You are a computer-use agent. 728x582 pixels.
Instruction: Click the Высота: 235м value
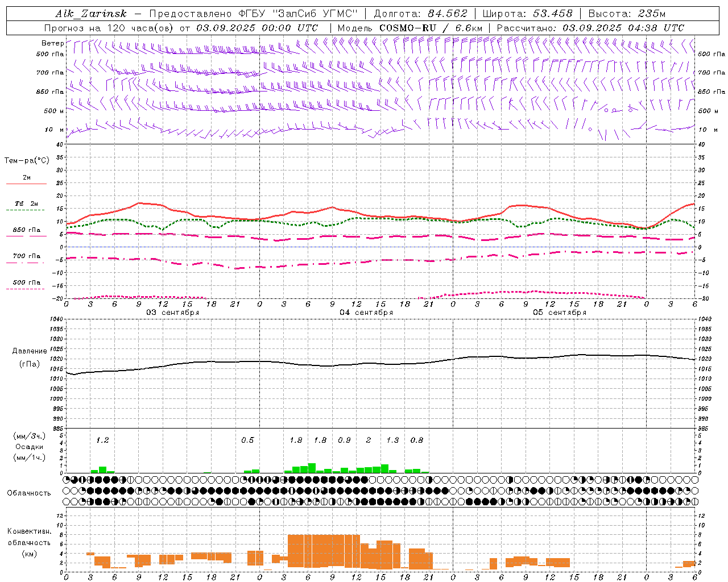(627, 14)
